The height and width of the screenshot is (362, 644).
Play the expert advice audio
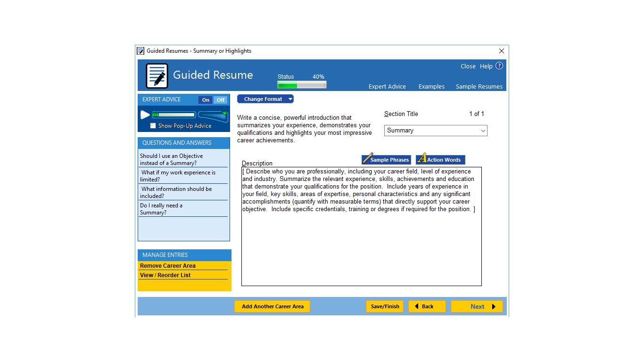pos(145,115)
